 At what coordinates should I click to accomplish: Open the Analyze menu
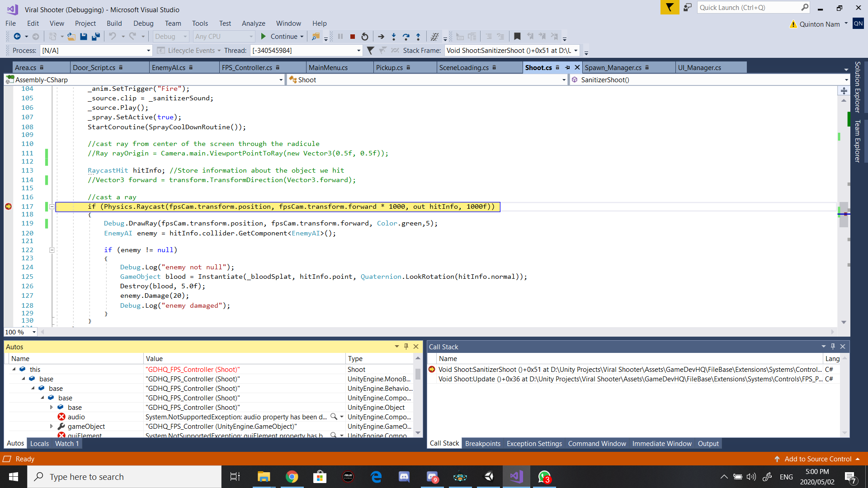pos(253,23)
